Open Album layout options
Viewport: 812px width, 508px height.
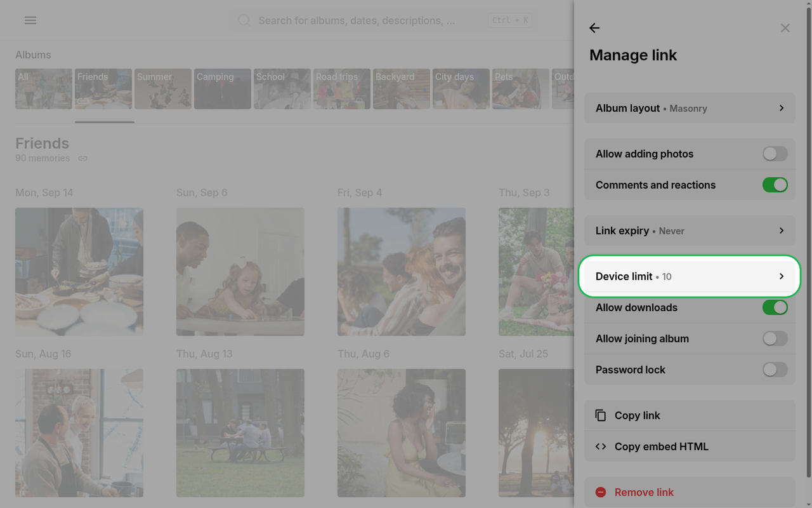(690, 108)
